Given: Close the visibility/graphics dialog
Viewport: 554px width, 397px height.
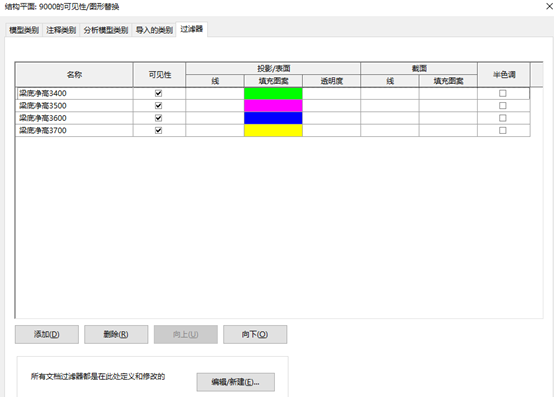Looking at the screenshot, I should click(549, 6).
